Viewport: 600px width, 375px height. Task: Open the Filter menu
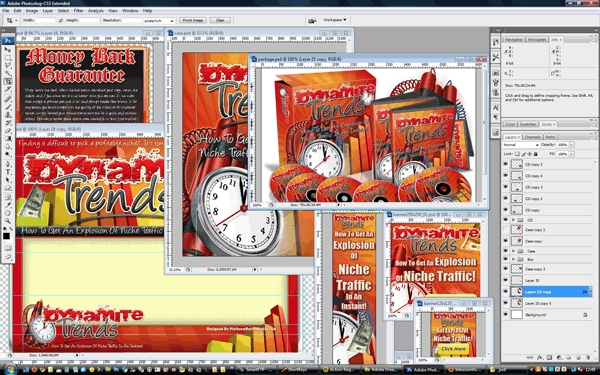pos(78,11)
